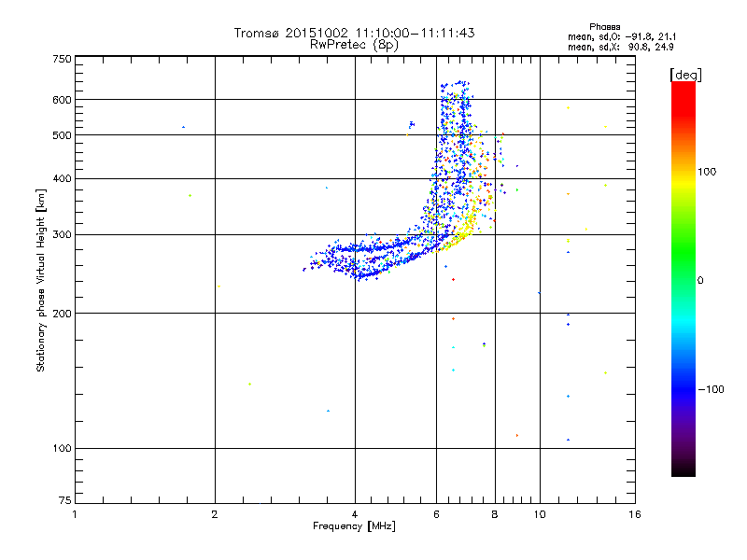
Task: Click the x-axis tick label '10'
Action: [x=540, y=514]
